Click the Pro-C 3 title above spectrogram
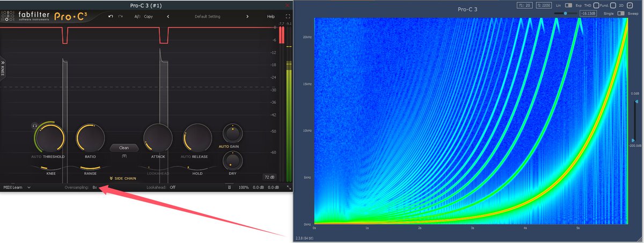644x243 pixels. [468, 9]
